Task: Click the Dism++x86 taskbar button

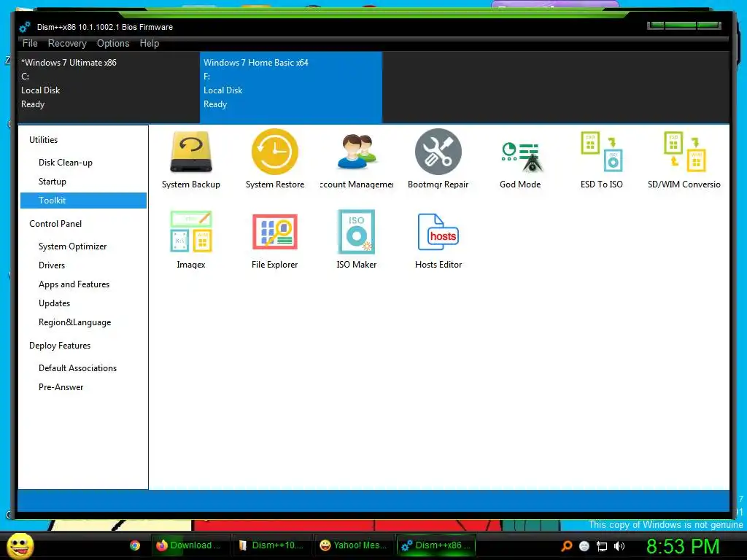Action: pyautogui.click(x=436, y=545)
